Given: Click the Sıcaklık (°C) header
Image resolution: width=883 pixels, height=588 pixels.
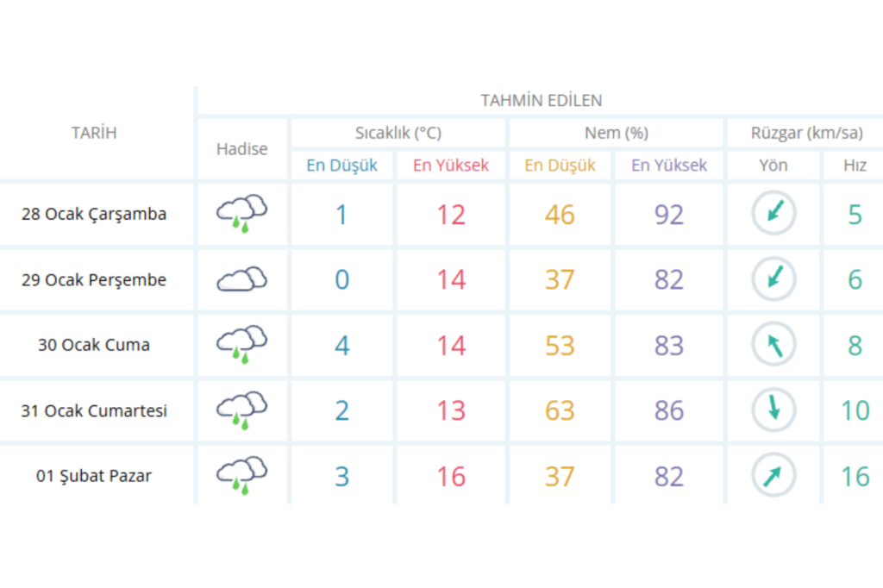Looking at the screenshot, I should [x=398, y=133].
